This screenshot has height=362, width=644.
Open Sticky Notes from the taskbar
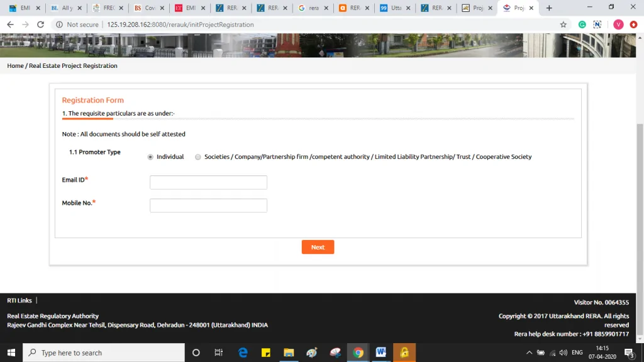click(x=266, y=353)
